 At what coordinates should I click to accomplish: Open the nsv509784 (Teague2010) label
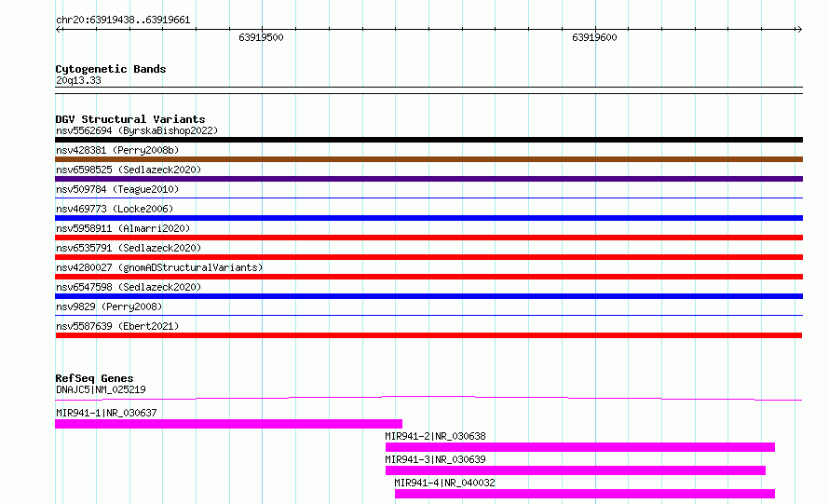[x=117, y=189]
